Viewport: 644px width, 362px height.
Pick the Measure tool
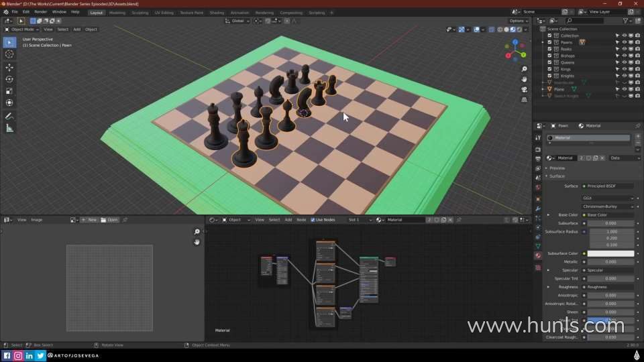9,128
